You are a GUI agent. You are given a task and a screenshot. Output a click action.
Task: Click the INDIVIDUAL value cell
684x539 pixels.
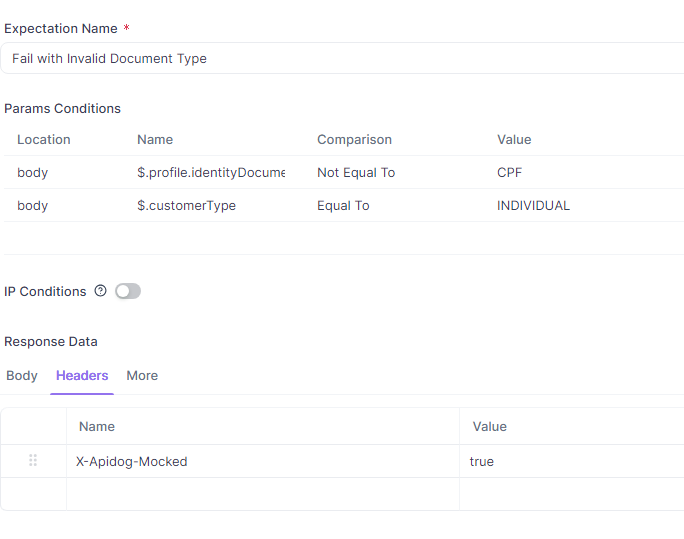(x=533, y=206)
